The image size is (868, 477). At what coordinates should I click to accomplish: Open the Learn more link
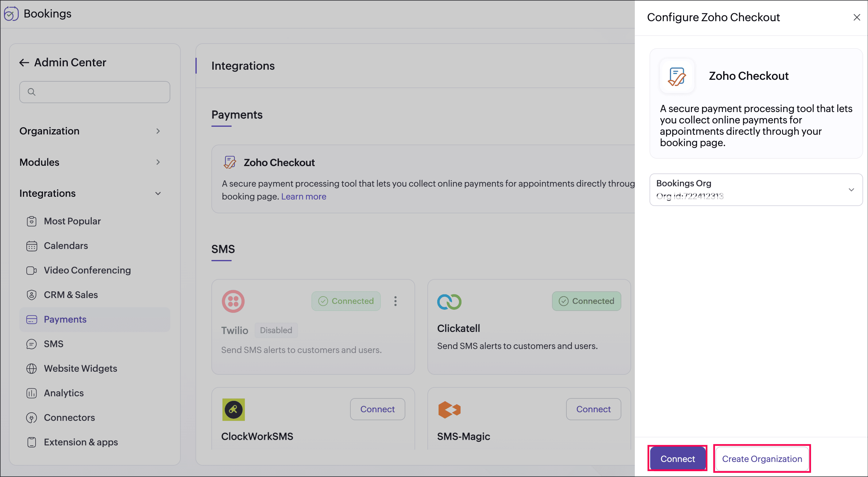(x=303, y=196)
